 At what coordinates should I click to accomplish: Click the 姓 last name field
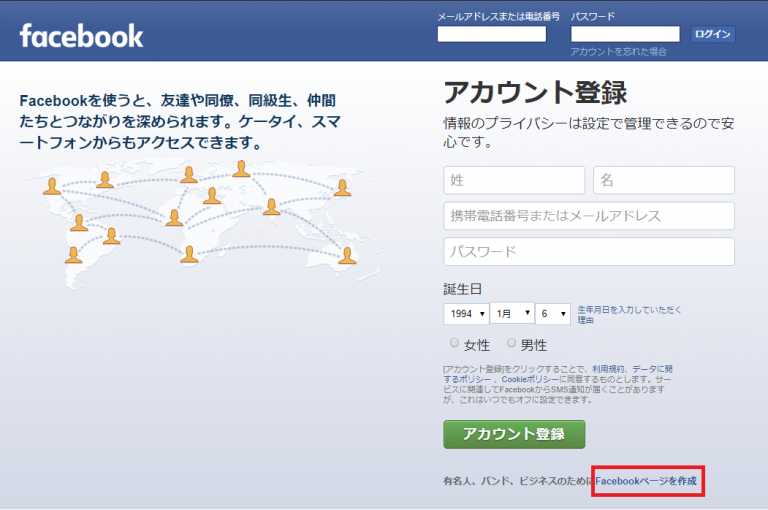pyautogui.click(x=514, y=180)
